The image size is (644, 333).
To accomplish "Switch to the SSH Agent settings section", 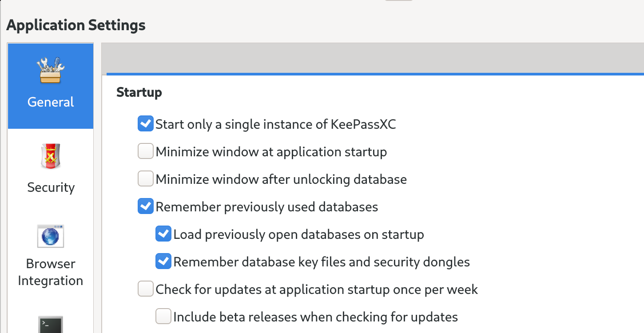I will click(x=50, y=326).
